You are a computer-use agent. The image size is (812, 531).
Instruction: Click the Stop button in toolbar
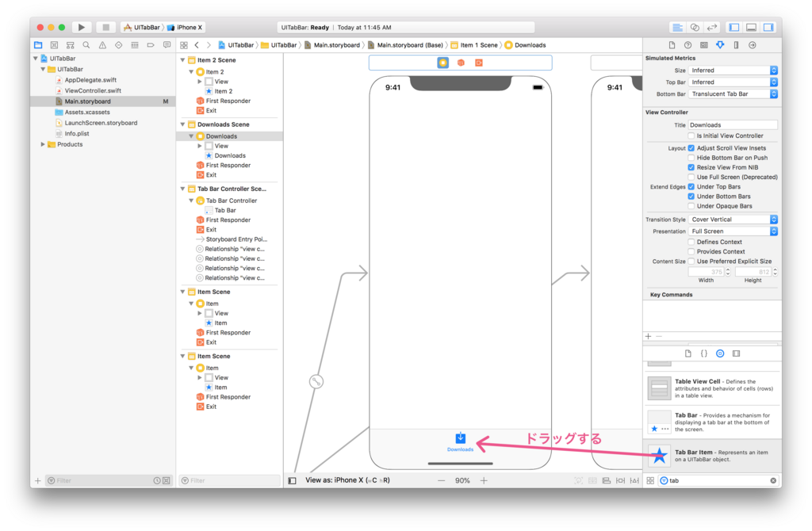pyautogui.click(x=105, y=27)
